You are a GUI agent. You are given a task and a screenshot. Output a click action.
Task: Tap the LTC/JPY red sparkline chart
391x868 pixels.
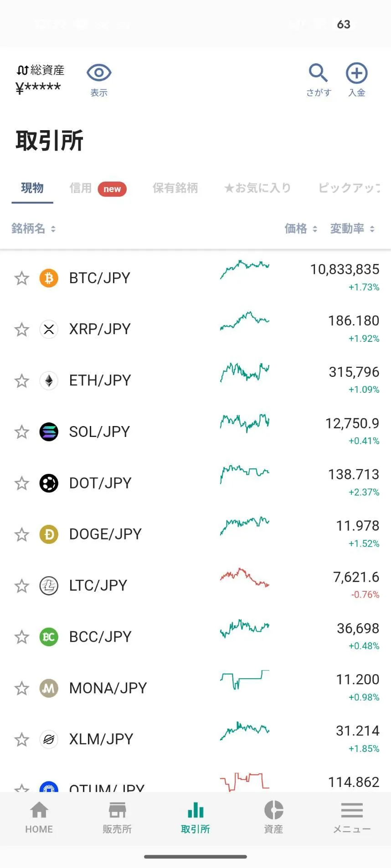click(x=245, y=577)
